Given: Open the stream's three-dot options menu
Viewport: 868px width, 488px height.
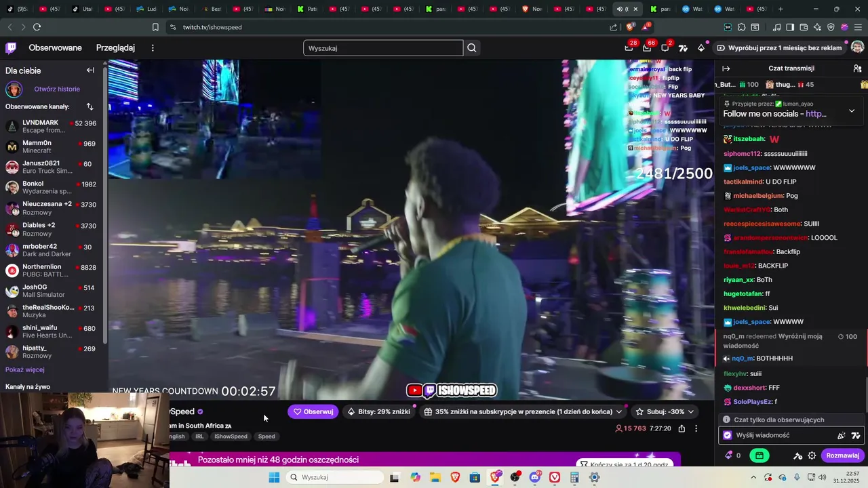Looking at the screenshot, I should (x=696, y=428).
